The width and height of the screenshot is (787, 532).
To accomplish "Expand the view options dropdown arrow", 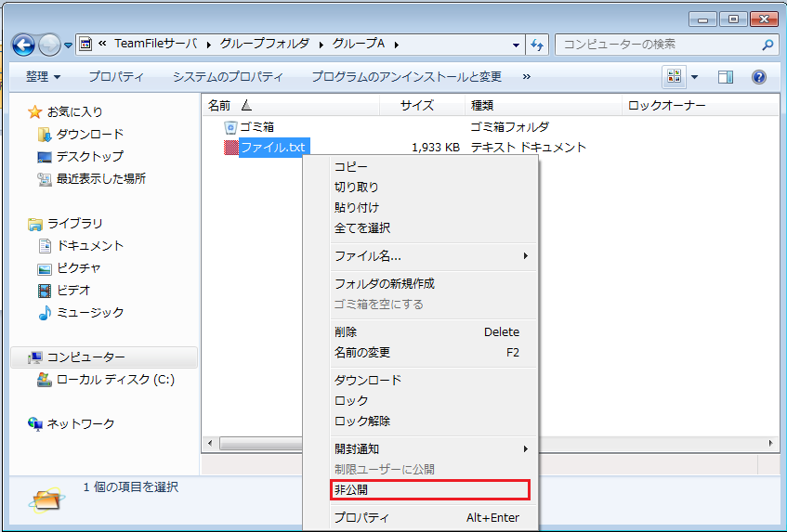I will point(694,77).
